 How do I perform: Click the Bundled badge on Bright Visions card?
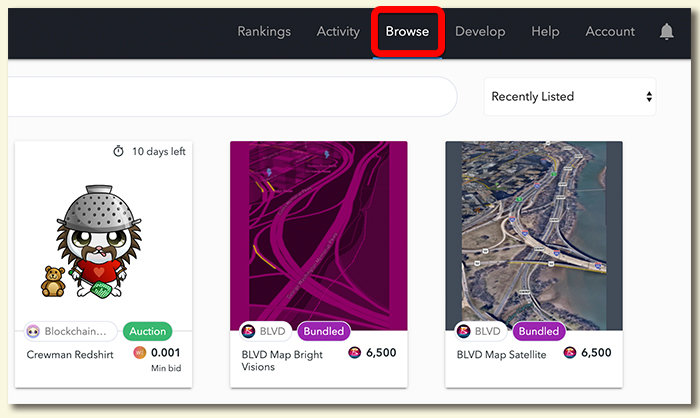(x=323, y=331)
